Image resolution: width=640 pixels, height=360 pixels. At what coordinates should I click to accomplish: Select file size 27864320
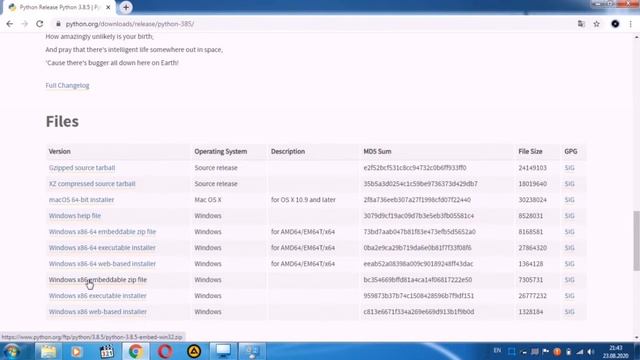tap(532, 248)
